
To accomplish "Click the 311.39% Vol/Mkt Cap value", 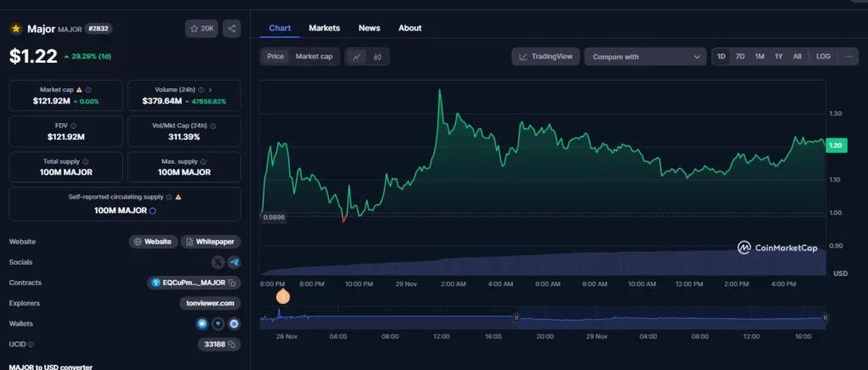I will pos(184,137).
